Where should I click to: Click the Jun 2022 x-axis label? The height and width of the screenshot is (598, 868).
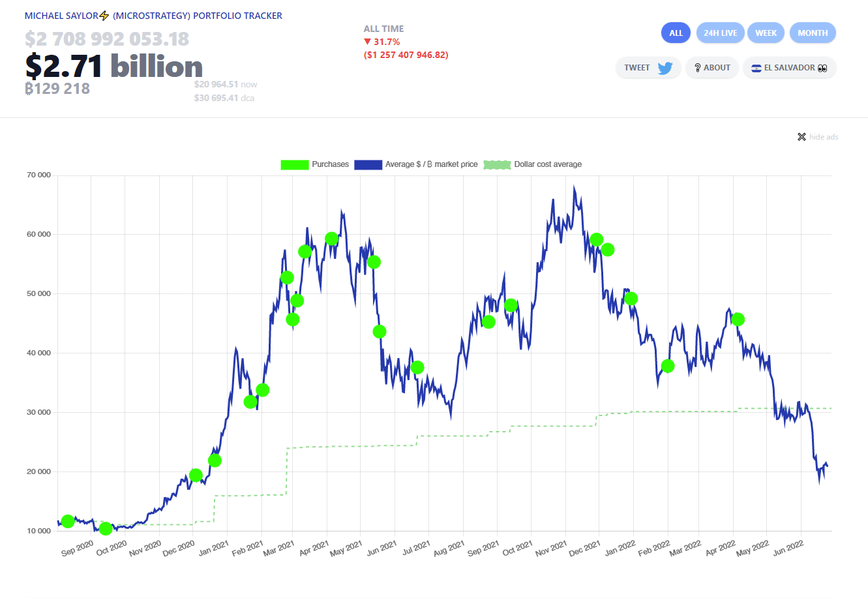[x=788, y=548]
